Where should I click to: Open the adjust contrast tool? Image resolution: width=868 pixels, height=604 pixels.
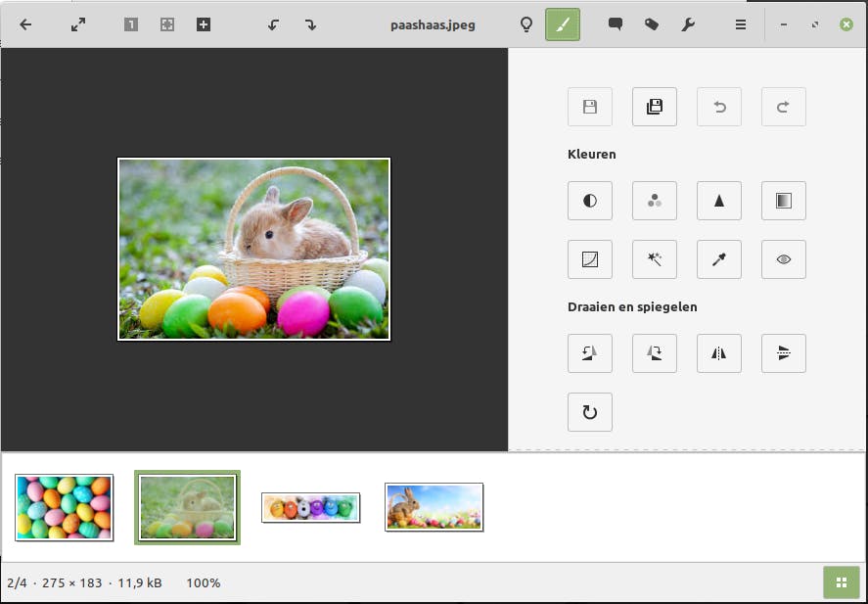pyautogui.click(x=590, y=201)
